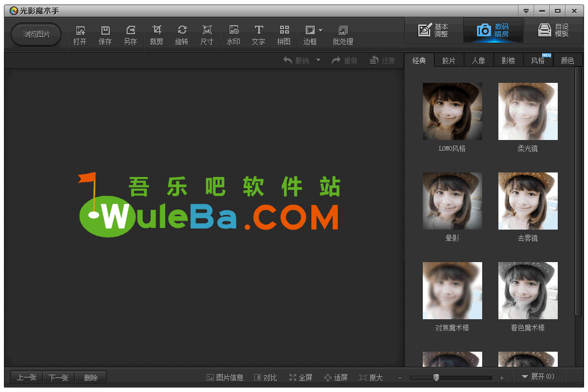The image size is (588, 392).
Task: Click the 光影魔术手 app logo icon
Action: click(14, 11)
